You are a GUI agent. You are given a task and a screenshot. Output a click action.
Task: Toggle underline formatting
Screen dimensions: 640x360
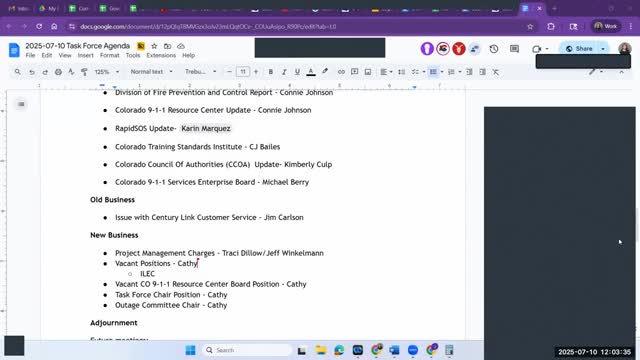point(297,72)
